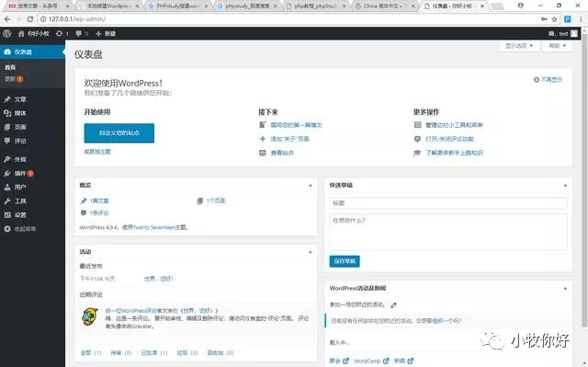Screen dimensions: 588x367
Task: Open the 世界，您好！ recent post link
Action: coord(158,279)
